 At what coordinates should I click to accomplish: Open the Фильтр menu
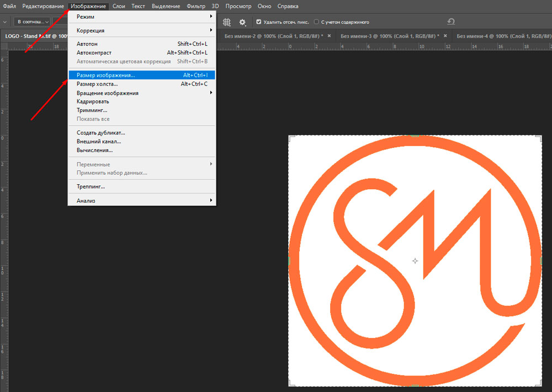(x=196, y=6)
